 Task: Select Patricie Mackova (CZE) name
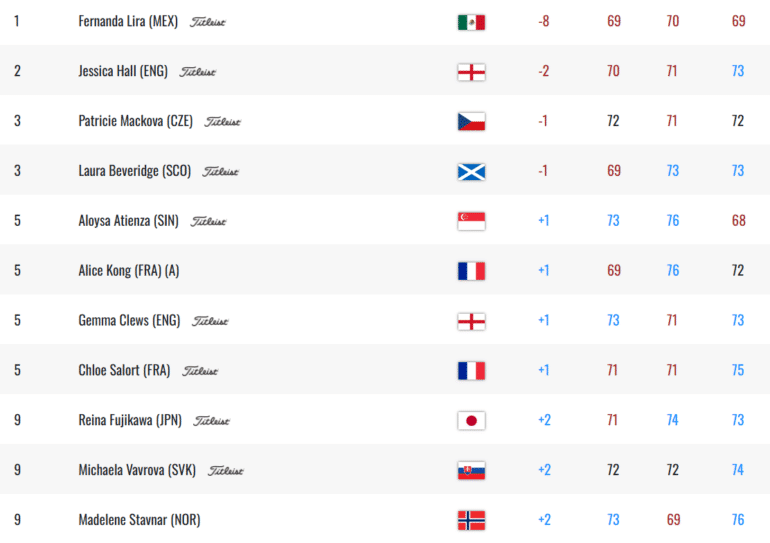coord(136,121)
